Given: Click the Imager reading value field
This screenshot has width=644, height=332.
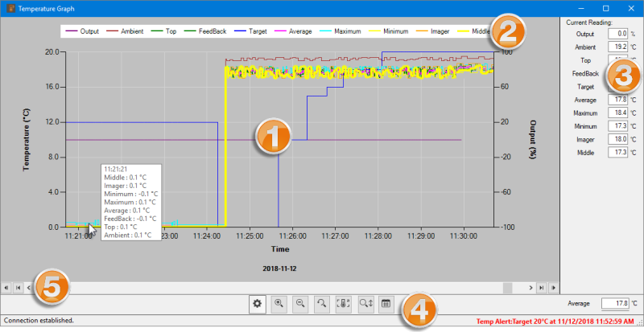Looking at the screenshot, I should (x=617, y=139).
